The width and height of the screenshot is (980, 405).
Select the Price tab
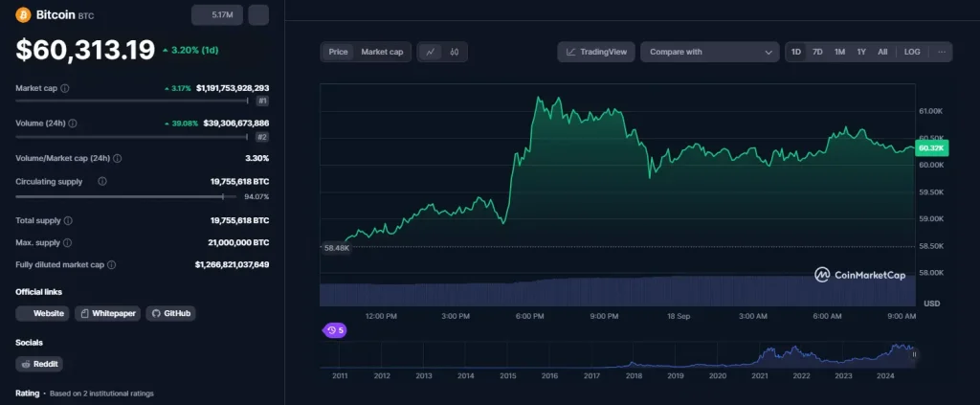point(338,52)
